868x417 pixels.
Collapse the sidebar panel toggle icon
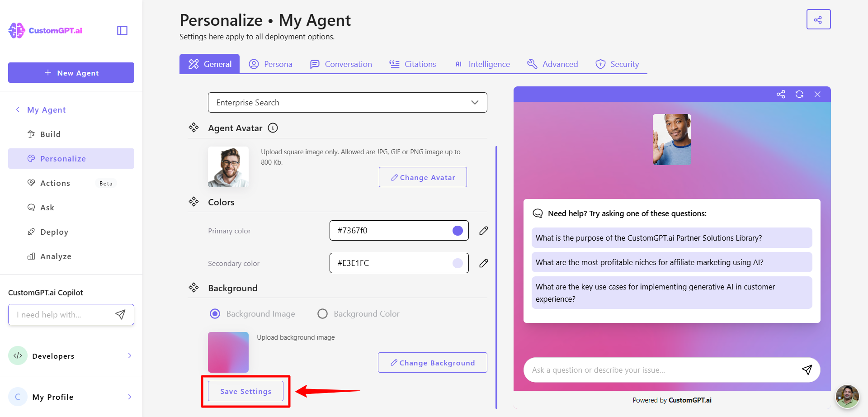(122, 30)
